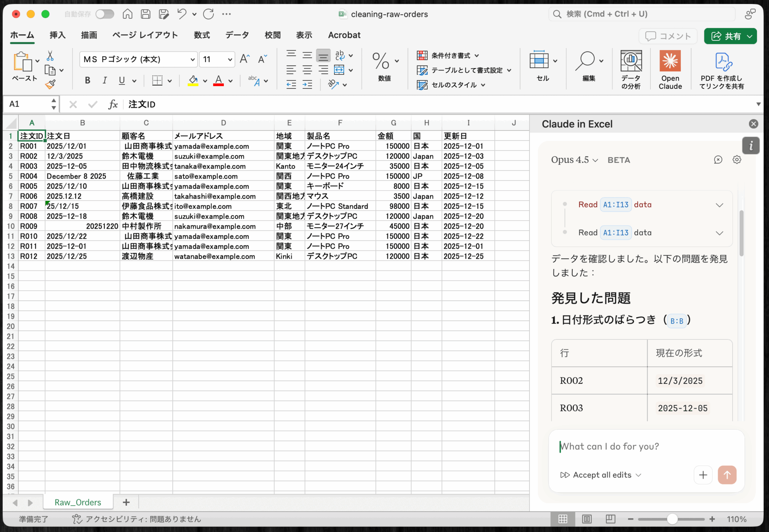769x532 pixels.
Task: Click the zoom slider handle
Action: [x=672, y=519]
